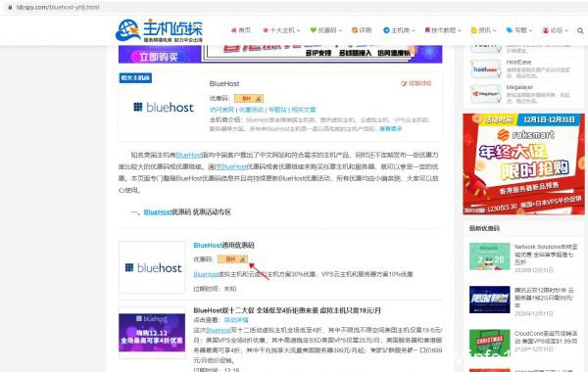
Task: Open the 相关文章 link
Action: point(304,110)
